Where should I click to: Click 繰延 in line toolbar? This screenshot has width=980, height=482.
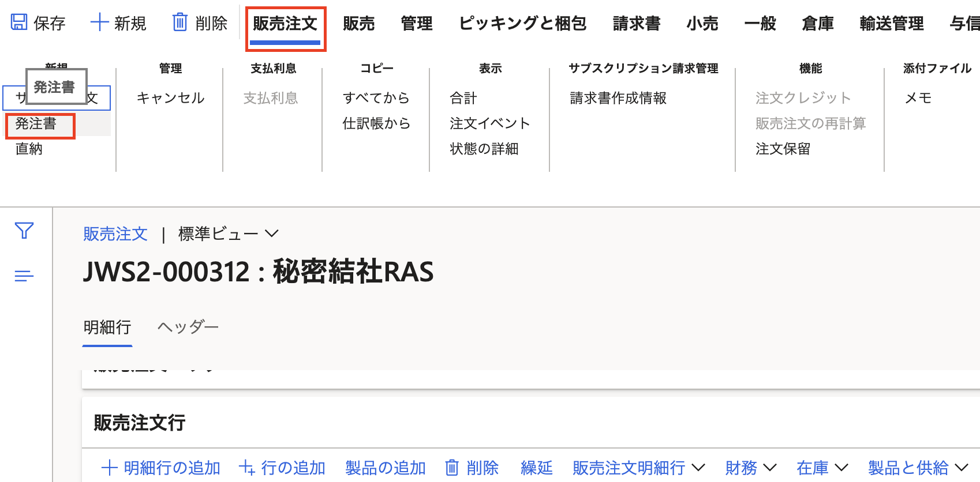tap(537, 468)
